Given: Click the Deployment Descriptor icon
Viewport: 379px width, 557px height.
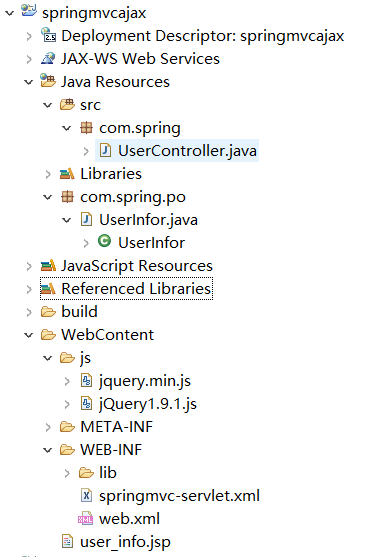Looking at the screenshot, I should point(48,35).
